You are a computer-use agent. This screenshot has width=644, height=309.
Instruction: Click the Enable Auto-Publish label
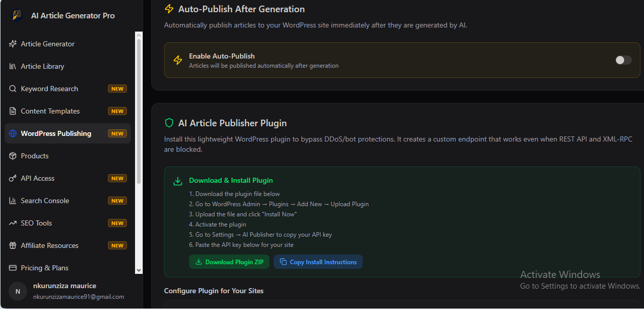point(222,56)
